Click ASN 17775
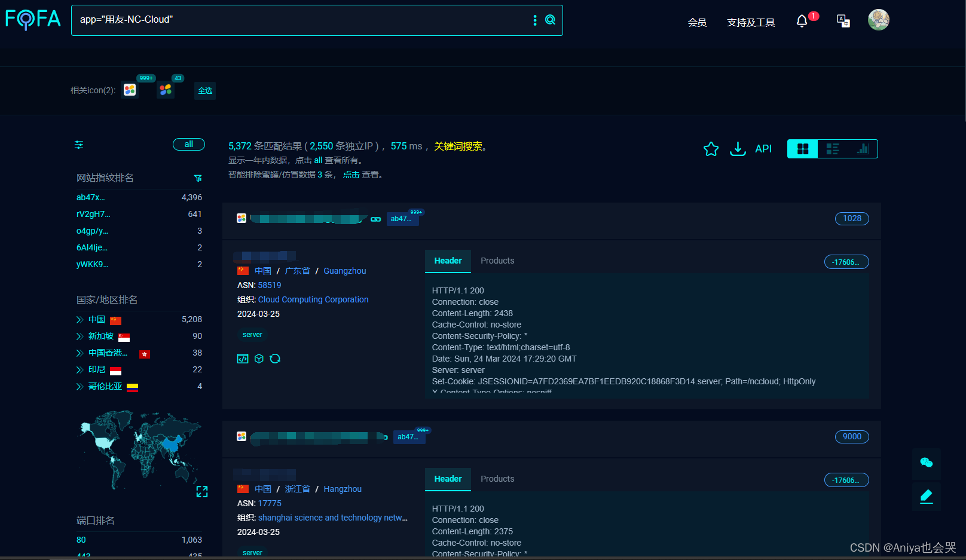Screen dimensions: 966x560 tap(270, 503)
